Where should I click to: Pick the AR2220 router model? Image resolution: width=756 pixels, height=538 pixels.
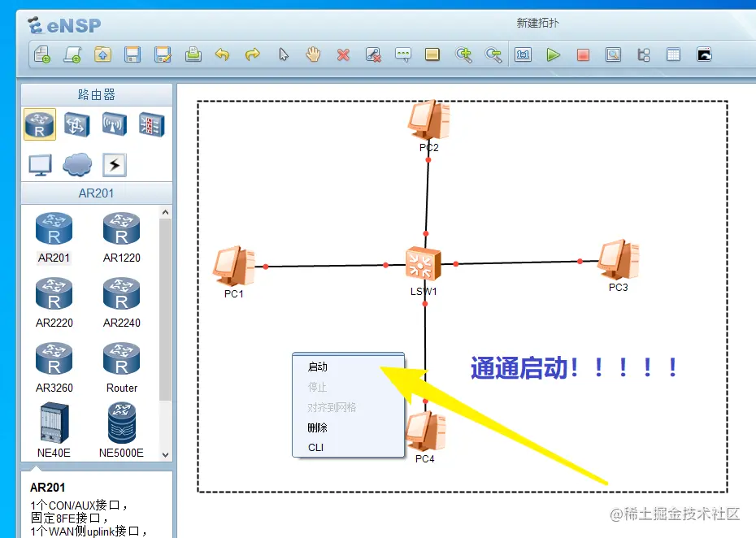pos(54,303)
